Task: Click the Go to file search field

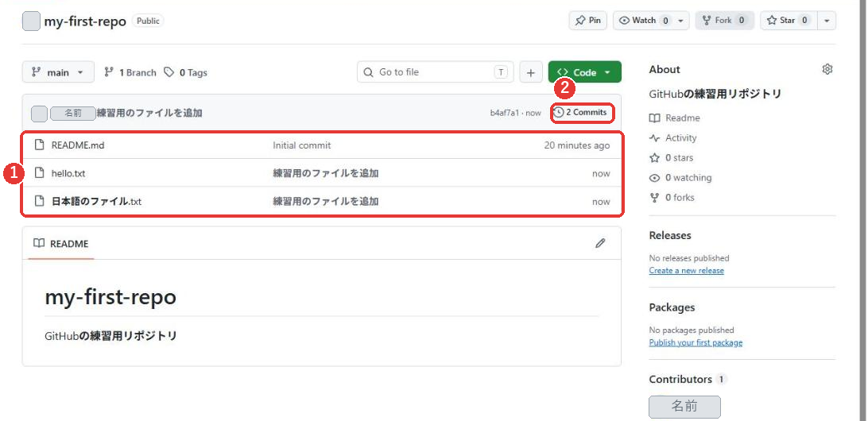Action: pyautogui.click(x=435, y=72)
